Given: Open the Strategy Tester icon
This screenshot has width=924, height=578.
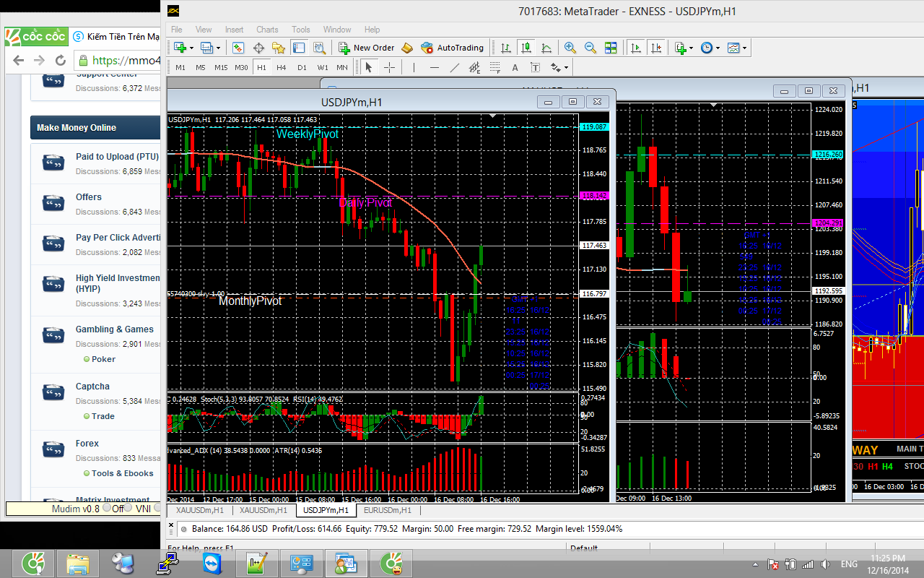Looking at the screenshot, I should [319, 48].
